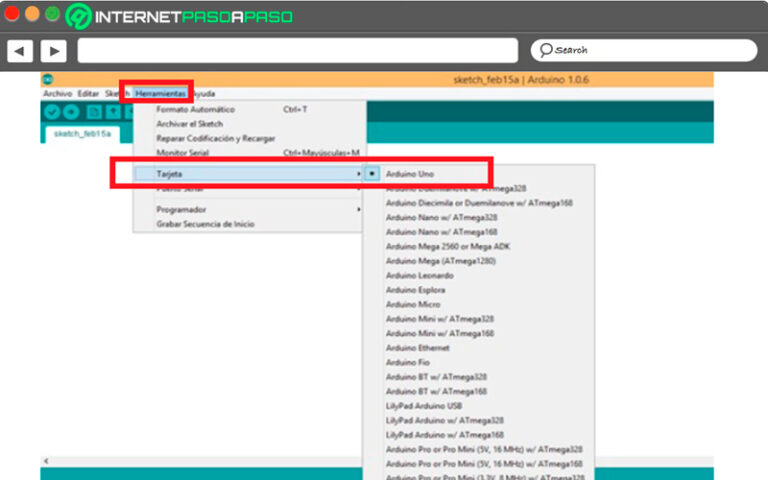768x480 pixels.
Task: Click the Open sketch toolbar icon
Action: pos(114,112)
